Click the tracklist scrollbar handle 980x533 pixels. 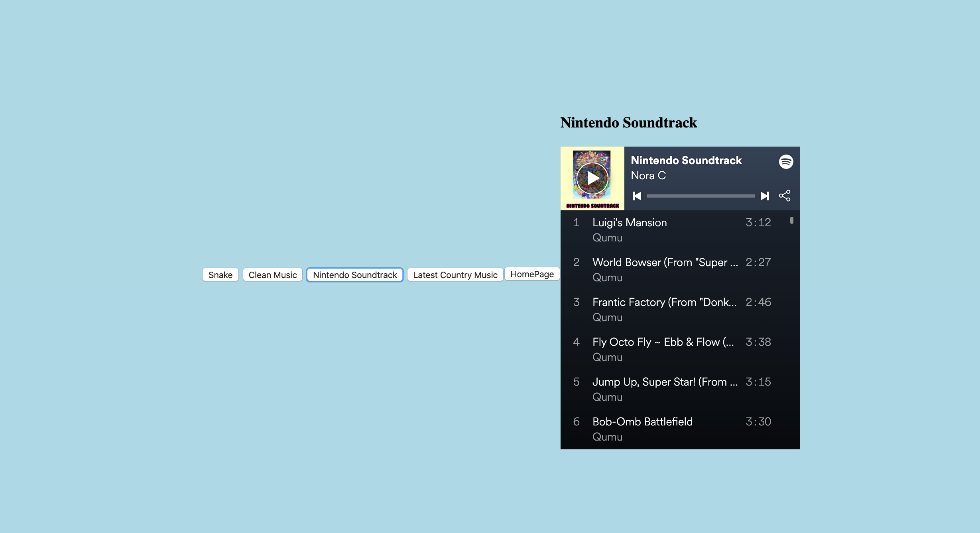(791, 220)
